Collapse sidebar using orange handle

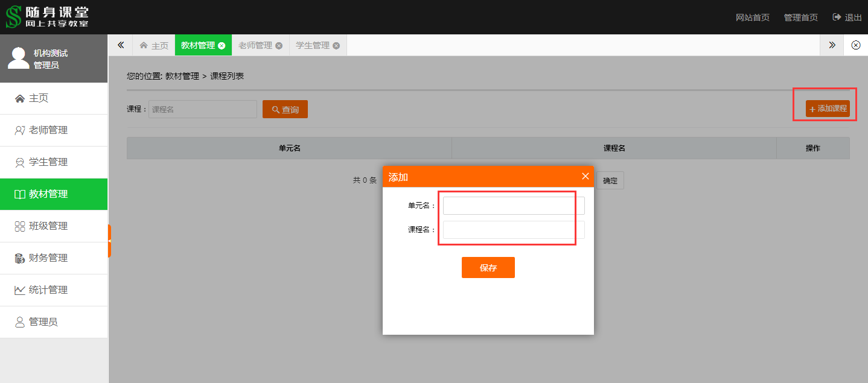(x=109, y=241)
